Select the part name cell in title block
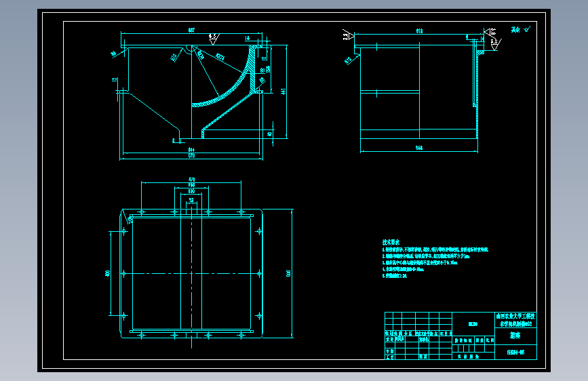 click(515, 336)
